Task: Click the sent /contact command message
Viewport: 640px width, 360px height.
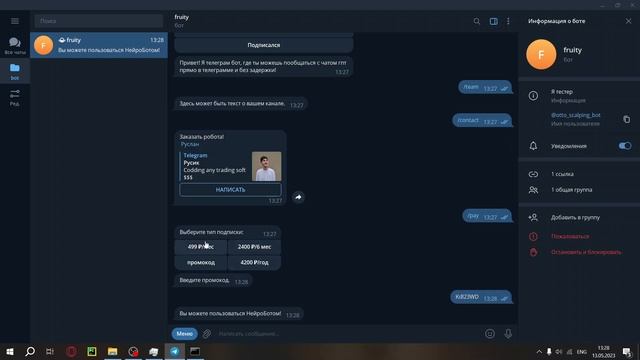Action: (x=482, y=121)
